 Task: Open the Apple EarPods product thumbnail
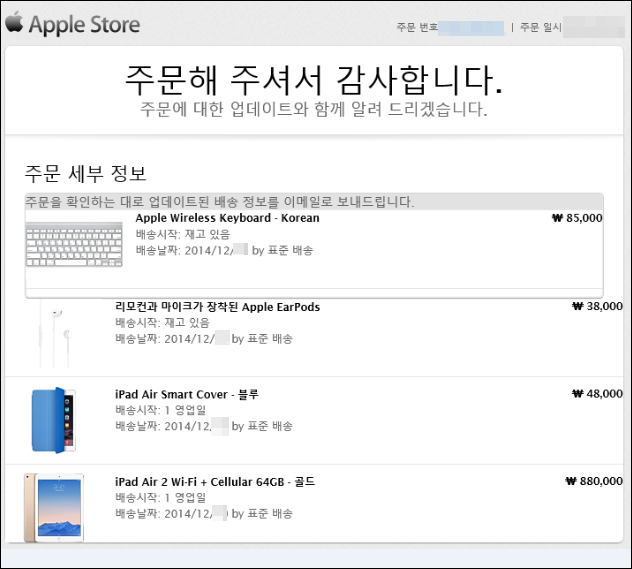pos(54,334)
